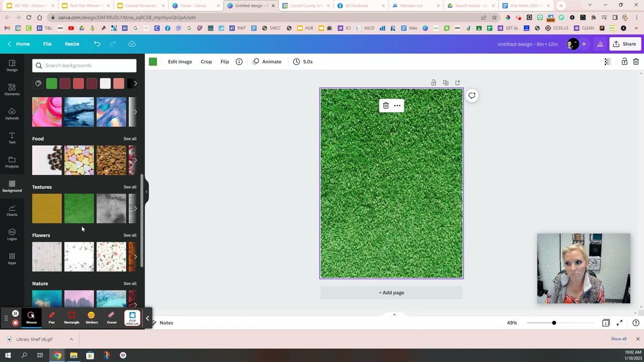Open Notes at the bottom

(163, 323)
